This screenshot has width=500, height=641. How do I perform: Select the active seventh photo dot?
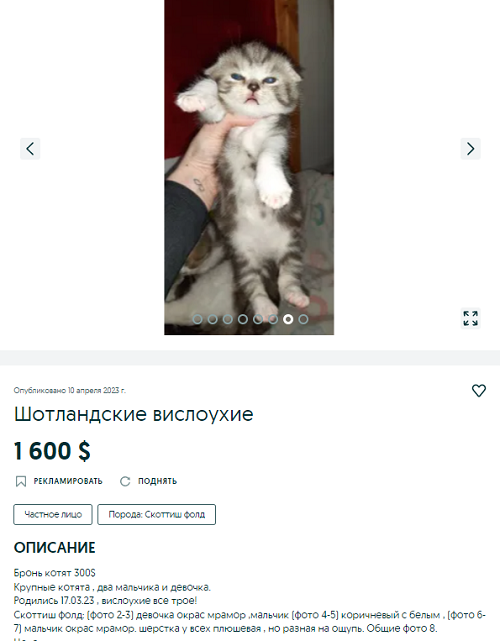tap(288, 319)
